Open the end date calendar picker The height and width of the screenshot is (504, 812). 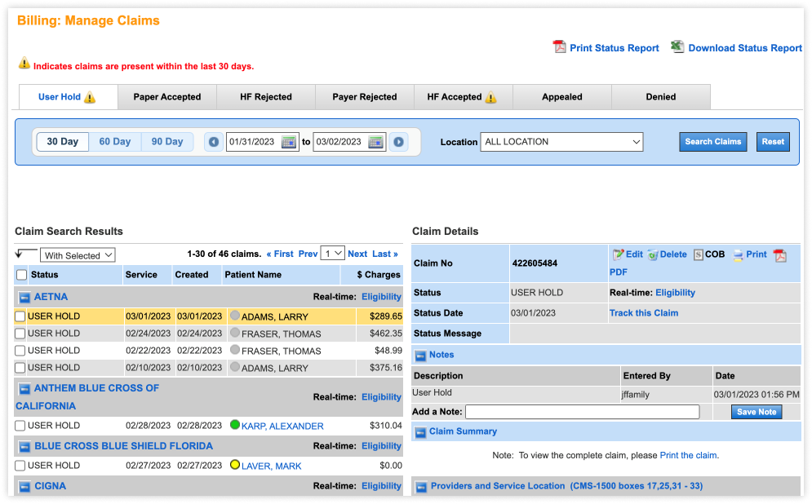point(376,142)
